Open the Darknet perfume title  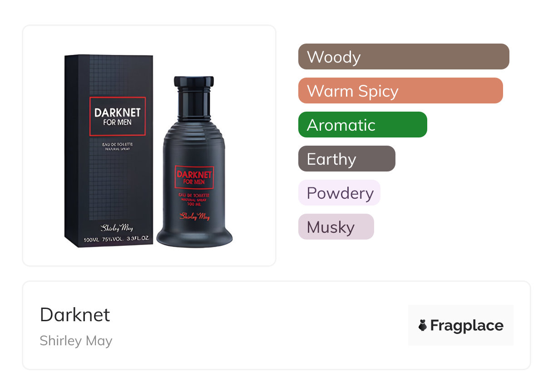coord(75,314)
